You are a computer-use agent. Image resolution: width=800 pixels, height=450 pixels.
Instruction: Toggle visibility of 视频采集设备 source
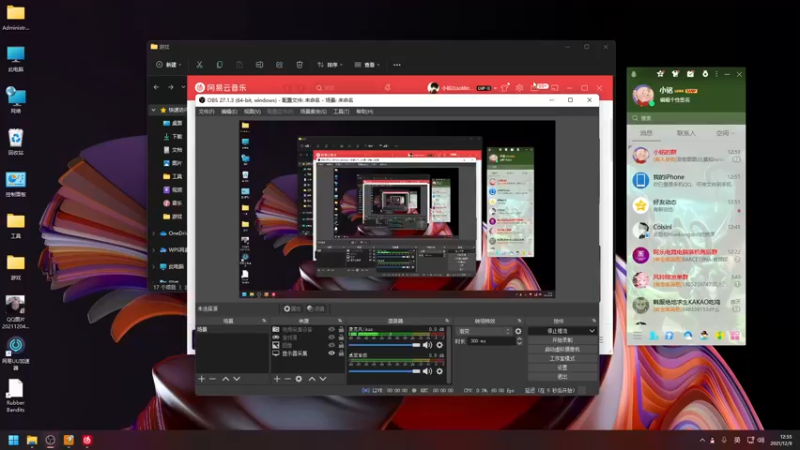(332, 330)
